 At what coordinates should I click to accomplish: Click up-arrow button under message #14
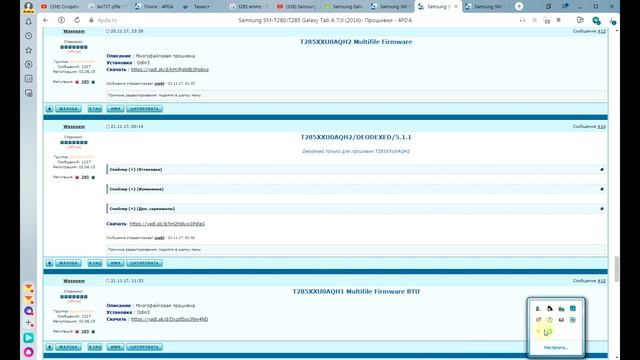coord(49,263)
